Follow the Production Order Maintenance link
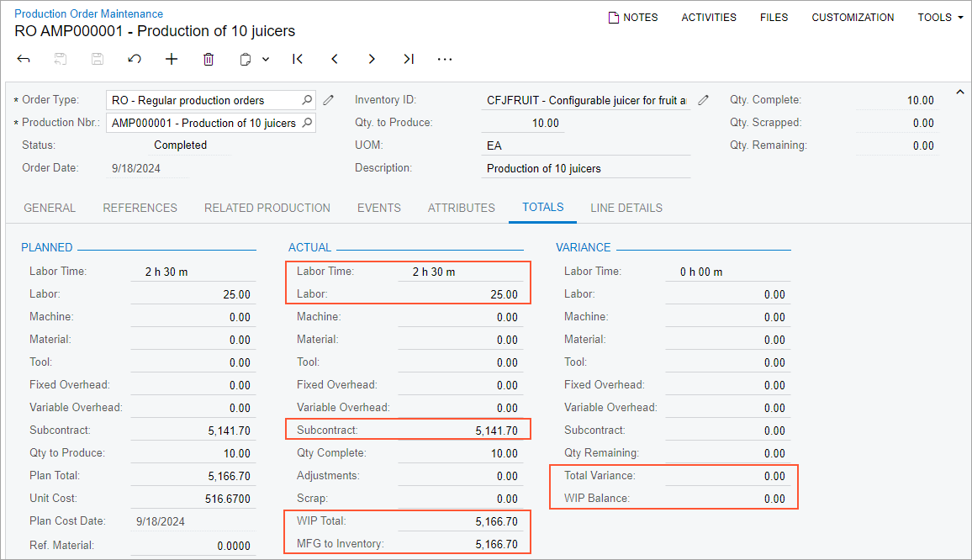The image size is (972, 560). coord(89,13)
